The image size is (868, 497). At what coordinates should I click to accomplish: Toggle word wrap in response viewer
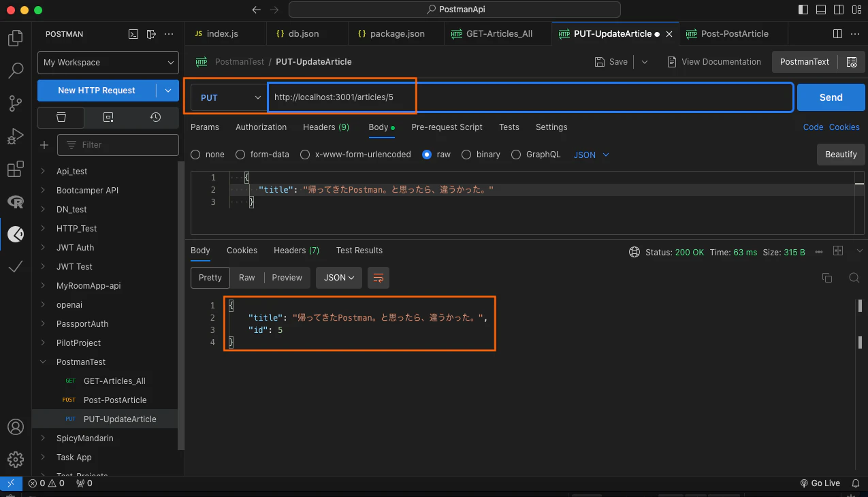pos(379,278)
